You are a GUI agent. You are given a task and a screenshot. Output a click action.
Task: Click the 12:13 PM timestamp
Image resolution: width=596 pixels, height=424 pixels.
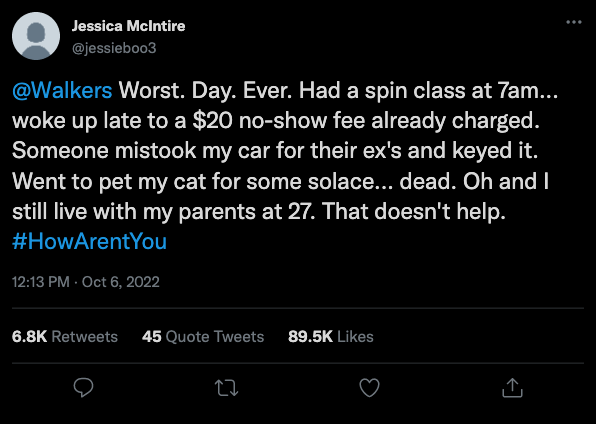point(41,282)
